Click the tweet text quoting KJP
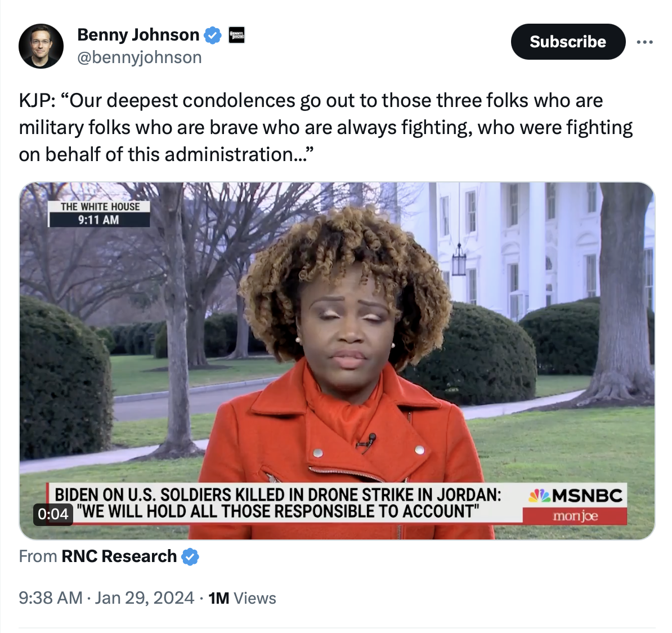 tap(326, 127)
